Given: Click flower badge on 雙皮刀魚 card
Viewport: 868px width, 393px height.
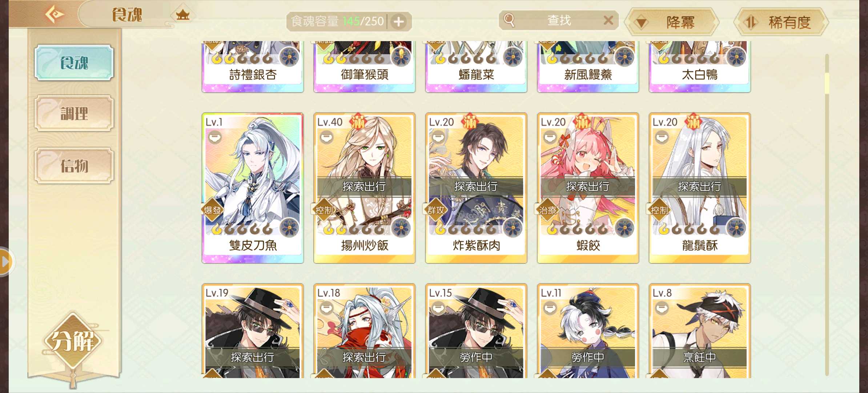Looking at the screenshot, I should pos(290,228).
